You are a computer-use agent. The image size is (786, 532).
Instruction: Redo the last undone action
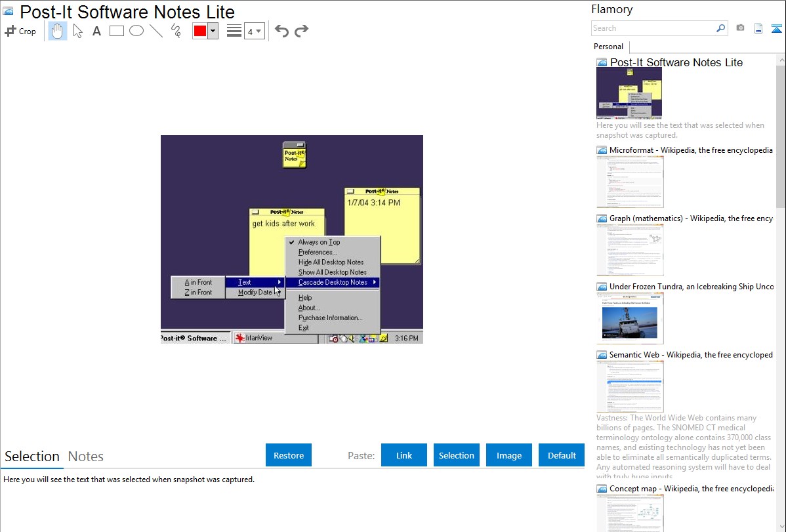tap(301, 31)
